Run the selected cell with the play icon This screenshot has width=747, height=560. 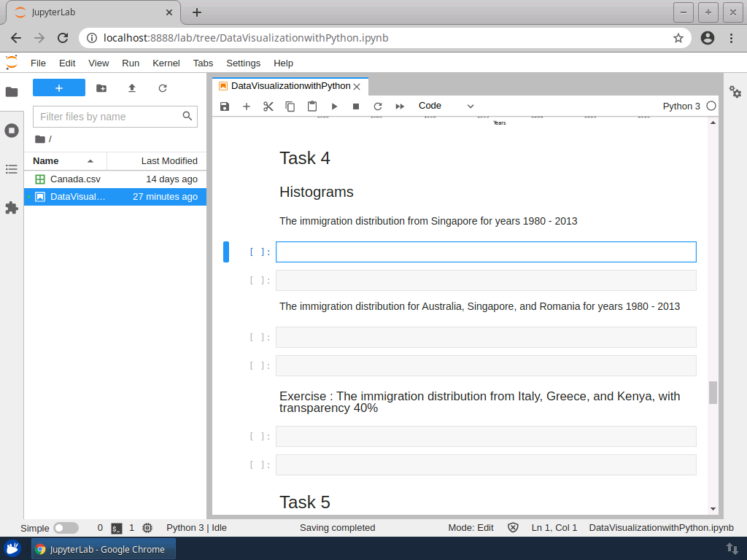[334, 106]
